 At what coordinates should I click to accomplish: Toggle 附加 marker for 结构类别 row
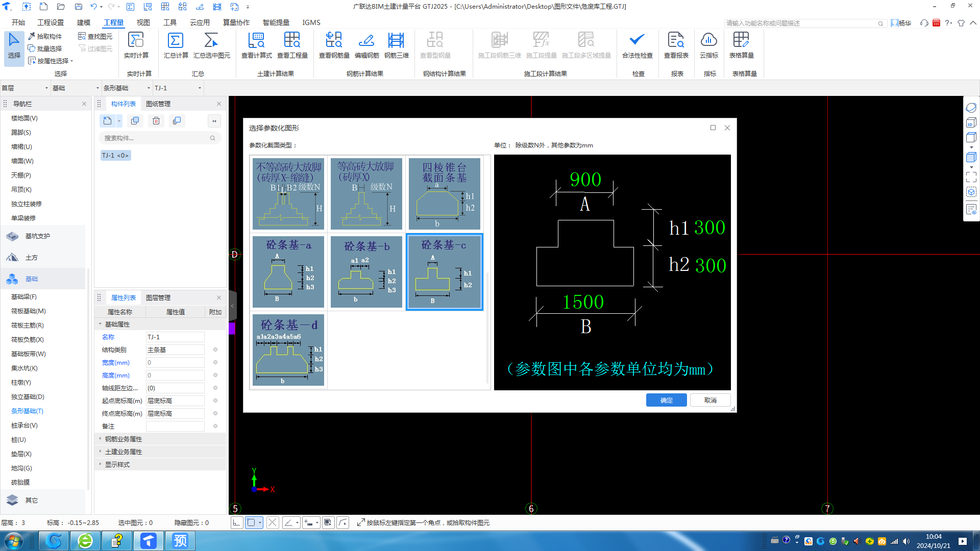215,350
